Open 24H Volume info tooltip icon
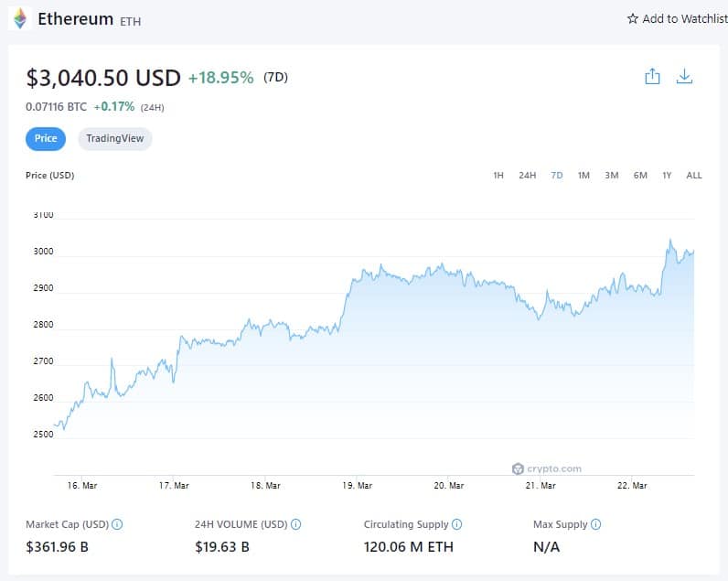The height and width of the screenshot is (581, 728). [295, 524]
